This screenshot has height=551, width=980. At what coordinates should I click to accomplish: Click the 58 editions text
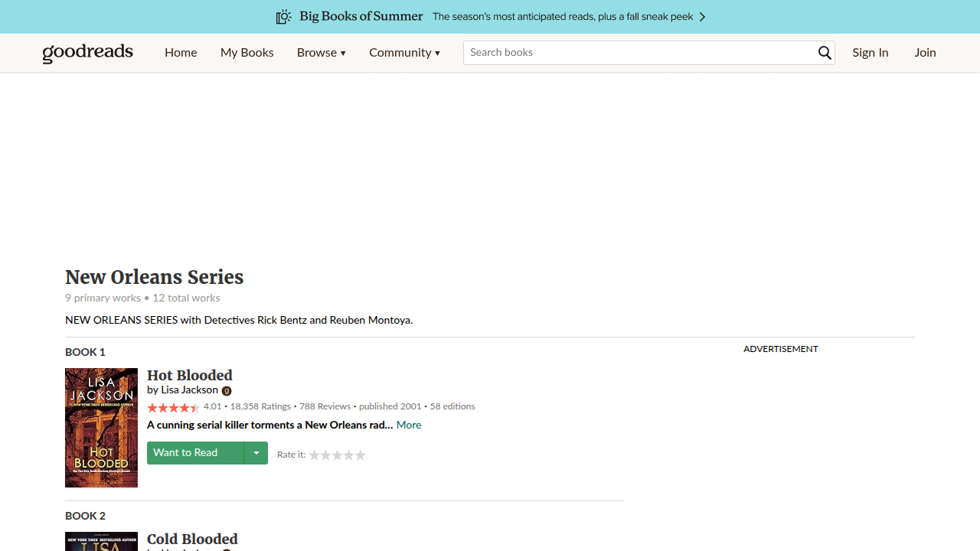pos(452,406)
